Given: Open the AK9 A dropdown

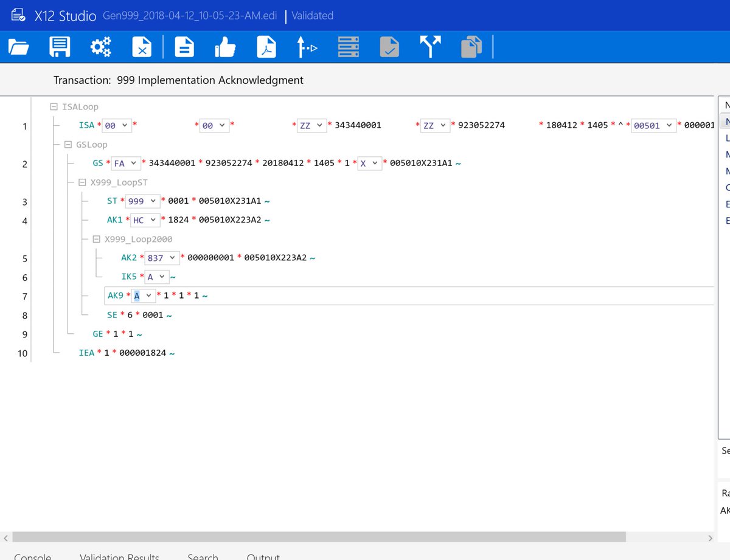Looking at the screenshot, I should coord(143,296).
